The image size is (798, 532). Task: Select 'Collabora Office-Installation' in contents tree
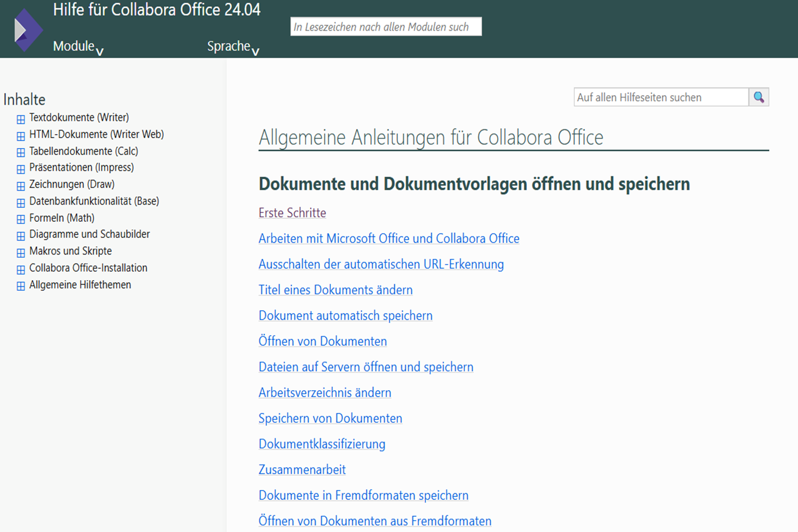click(x=88, y=268)
